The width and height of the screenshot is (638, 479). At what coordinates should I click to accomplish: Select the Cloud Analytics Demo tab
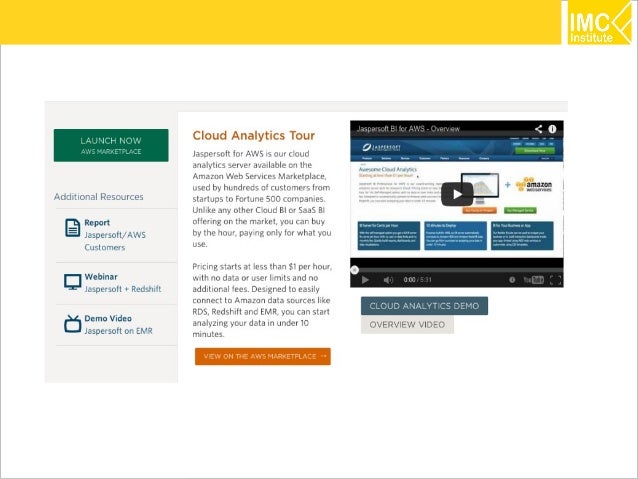pos(424,306)
